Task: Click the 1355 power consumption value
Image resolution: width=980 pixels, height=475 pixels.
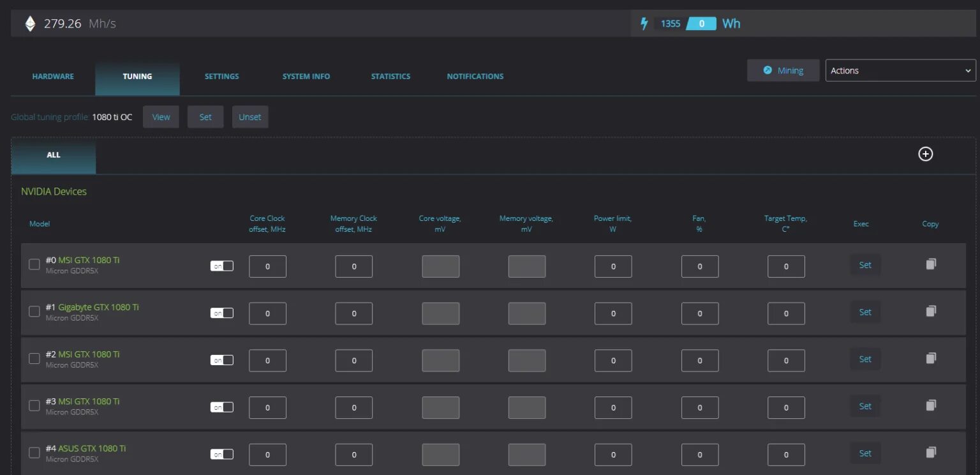Action: point(670,24)
